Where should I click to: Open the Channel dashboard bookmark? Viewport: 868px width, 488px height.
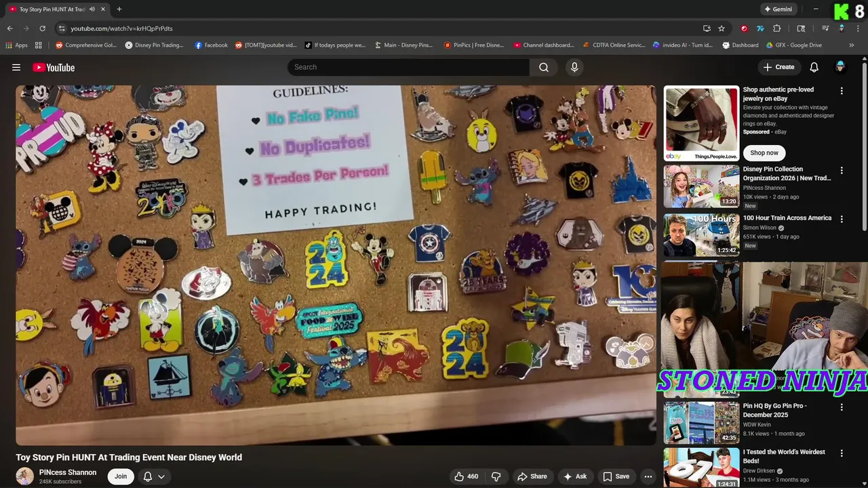coord(544,45)
